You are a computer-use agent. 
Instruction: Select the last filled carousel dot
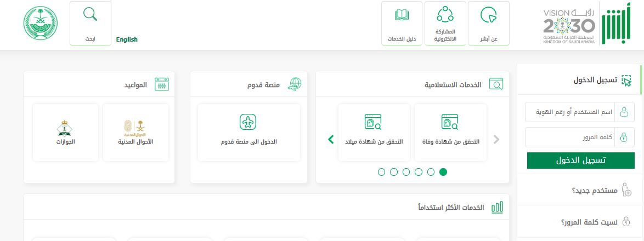coord(443,172)
